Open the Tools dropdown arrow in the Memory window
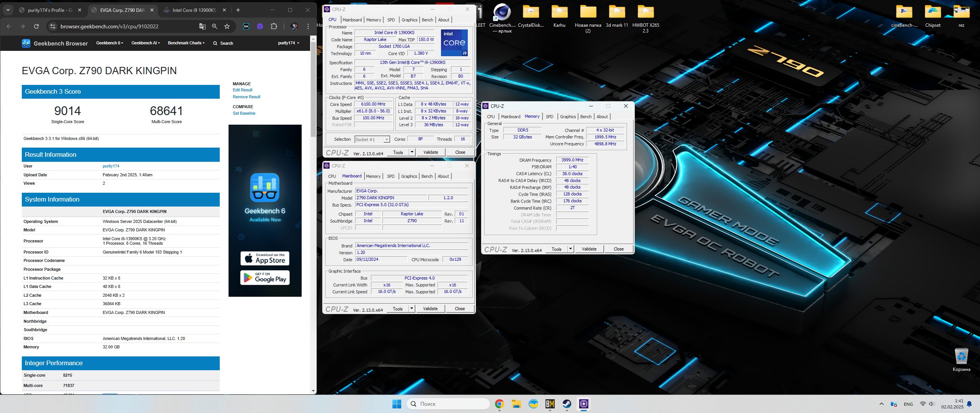This screenshot has height=413, width=980. click(570, 249)
